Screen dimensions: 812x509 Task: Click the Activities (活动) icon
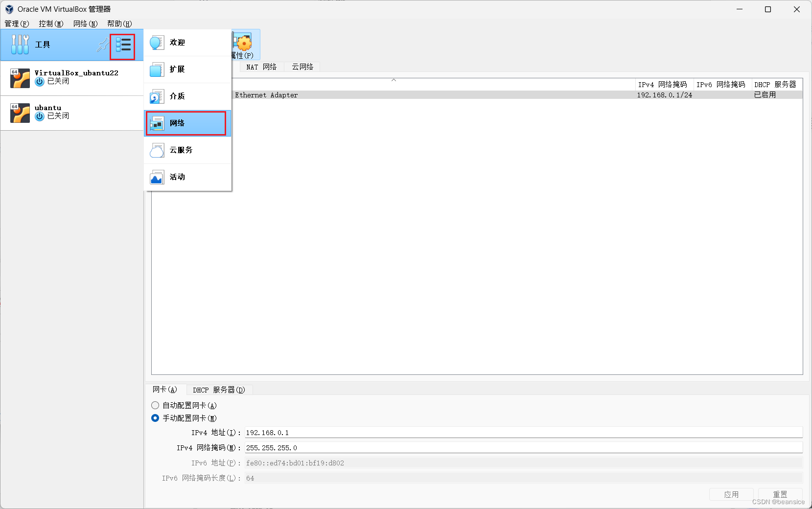tap(157, 177)
